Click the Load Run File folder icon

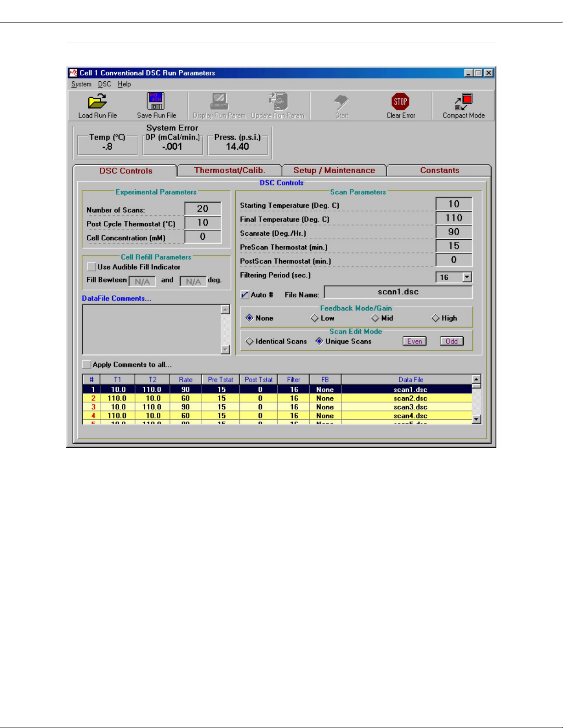[97, 101]
